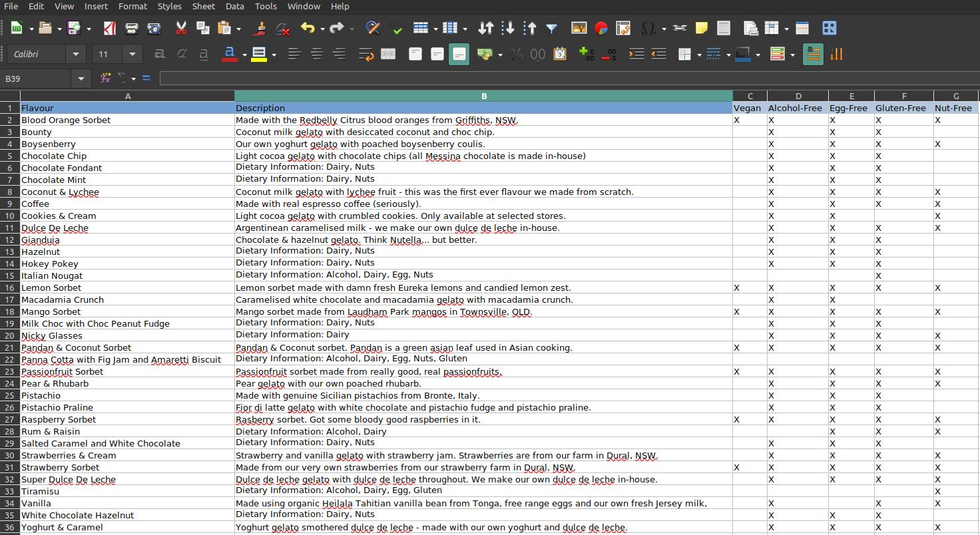Insert an image
The image size is (980, 535).
pos(579,28)
